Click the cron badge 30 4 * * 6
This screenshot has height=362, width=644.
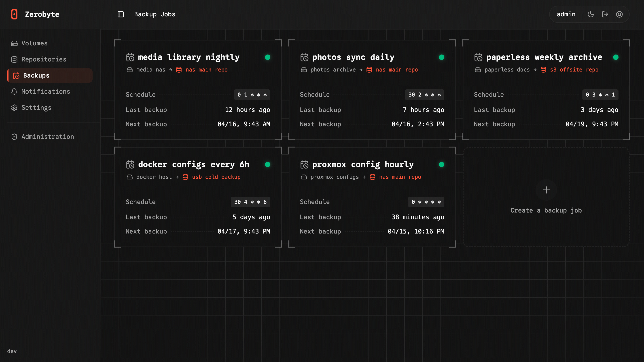tap(250, 202)
